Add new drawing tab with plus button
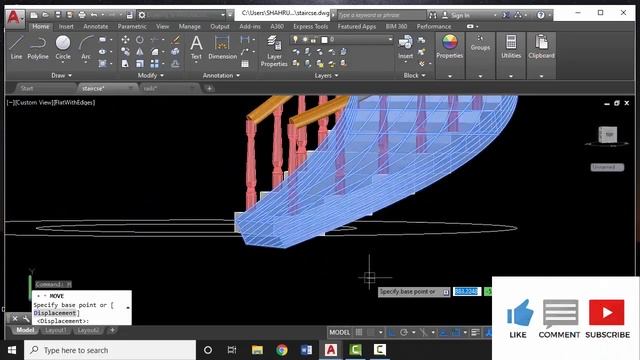This screenshot has width=640, height=360. [209, 88]
